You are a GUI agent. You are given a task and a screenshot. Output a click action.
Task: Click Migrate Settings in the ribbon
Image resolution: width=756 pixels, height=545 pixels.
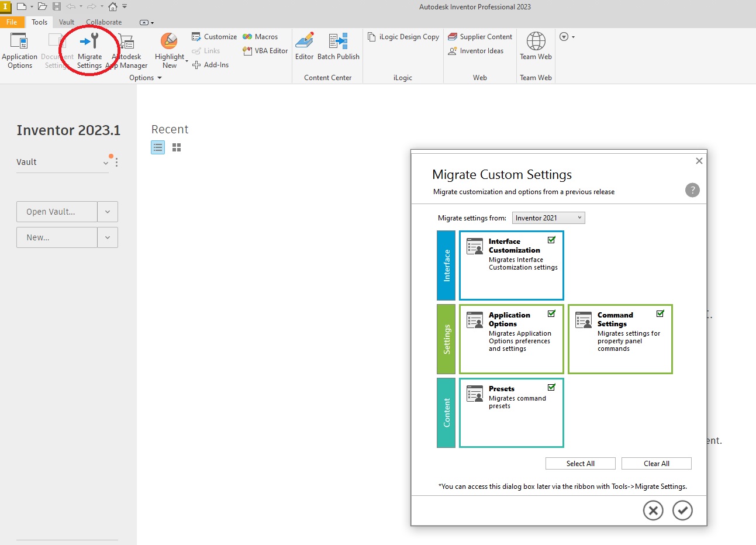(89, 51)
